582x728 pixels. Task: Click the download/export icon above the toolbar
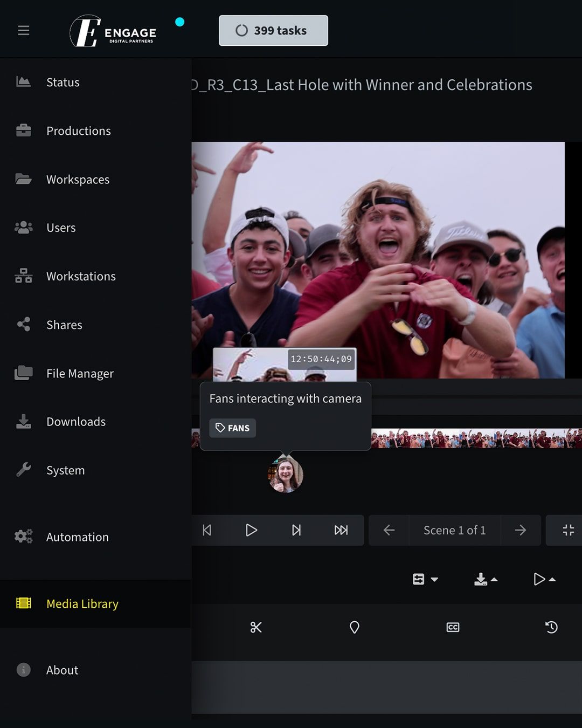(481, 579)
